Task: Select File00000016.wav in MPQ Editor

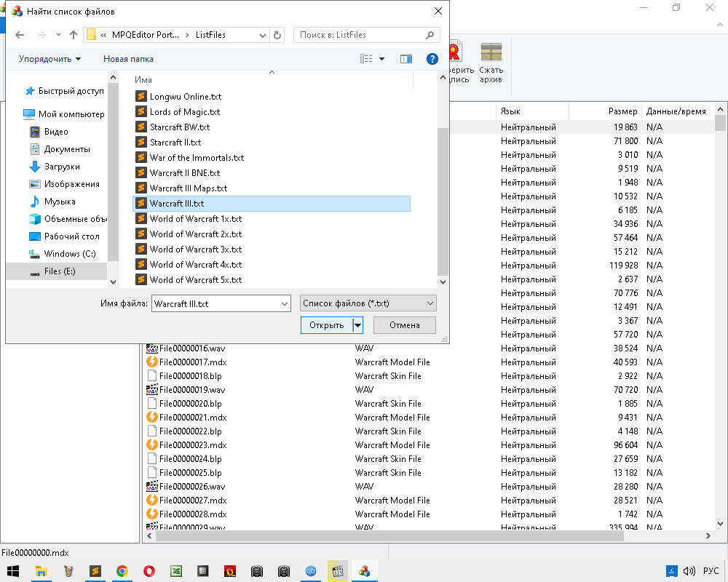Action: 192,348
